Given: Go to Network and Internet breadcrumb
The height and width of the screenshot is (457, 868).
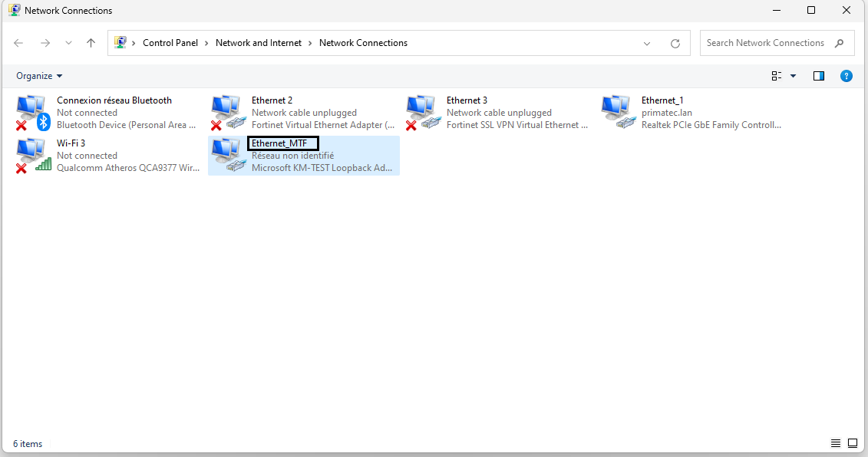Looking at the screenshot, I should [x=259, y=43].
